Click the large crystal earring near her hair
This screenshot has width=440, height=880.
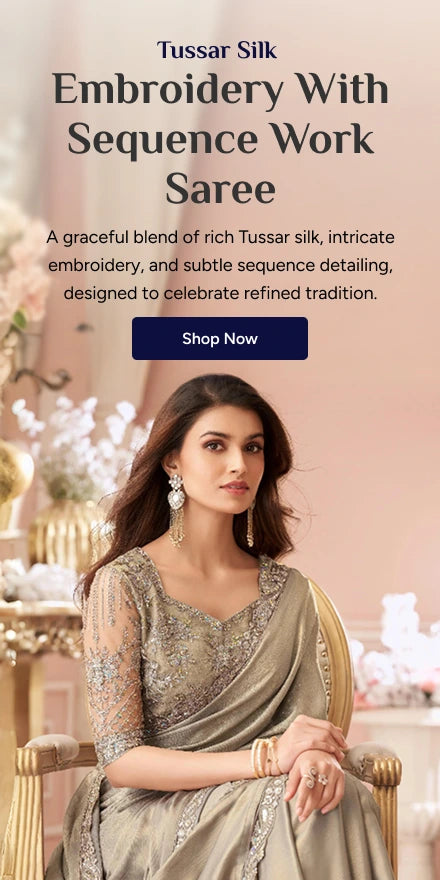pos(176,510)
